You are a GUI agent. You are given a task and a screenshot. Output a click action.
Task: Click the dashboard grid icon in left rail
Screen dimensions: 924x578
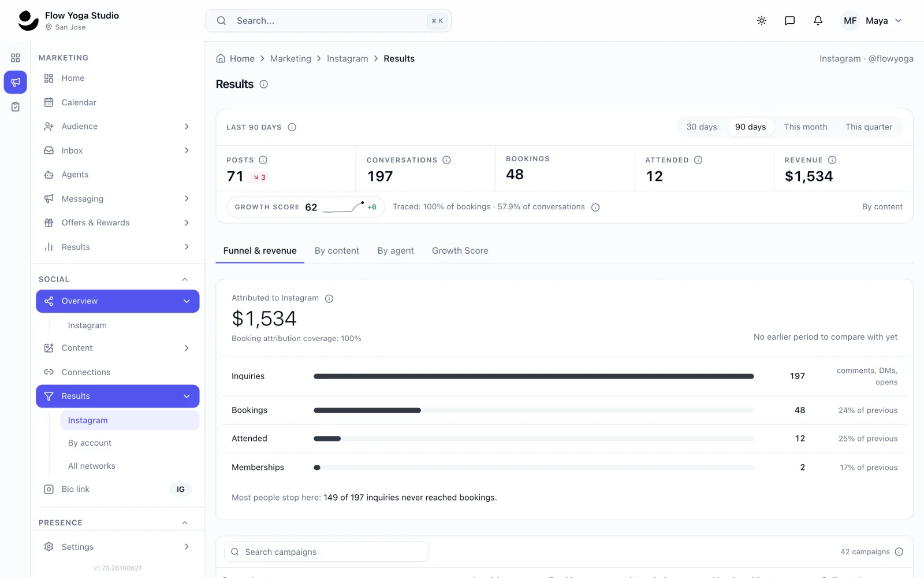click(x=16, y=58)
